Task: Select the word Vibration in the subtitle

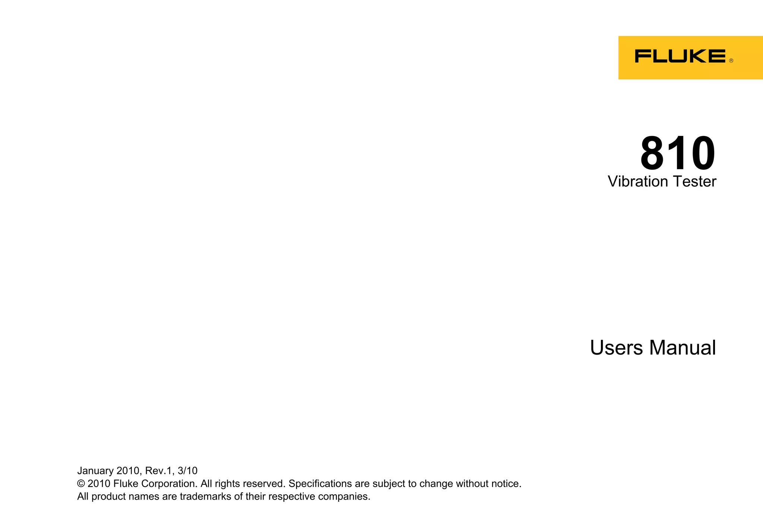Action: [x=638, y=181]
